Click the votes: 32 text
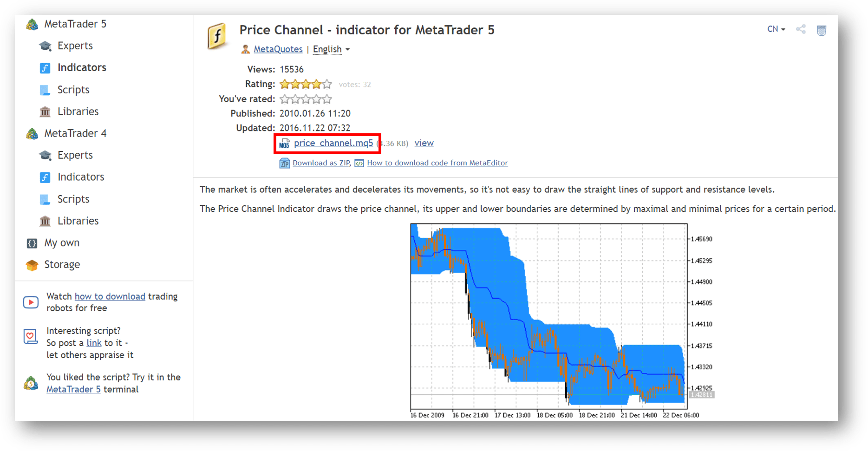Viewport: 868px width, 451px height. [355, 85]
